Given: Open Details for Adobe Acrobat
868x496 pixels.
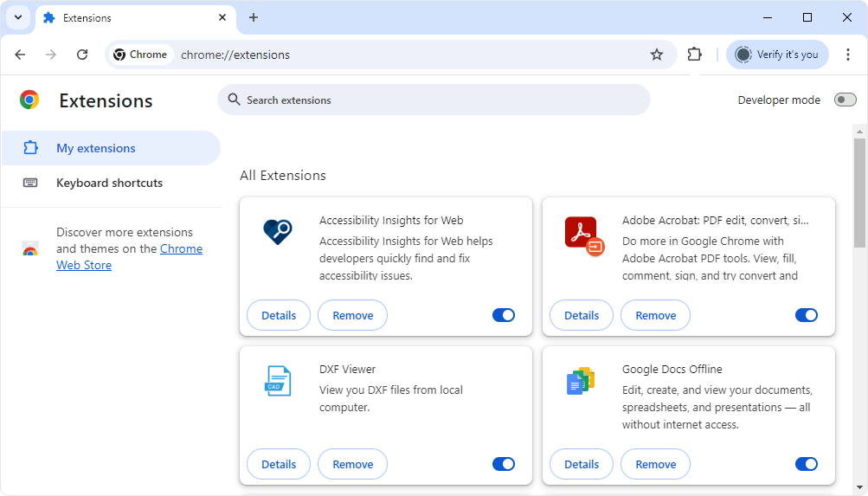Looking at the screenshot, I should 582,315.
